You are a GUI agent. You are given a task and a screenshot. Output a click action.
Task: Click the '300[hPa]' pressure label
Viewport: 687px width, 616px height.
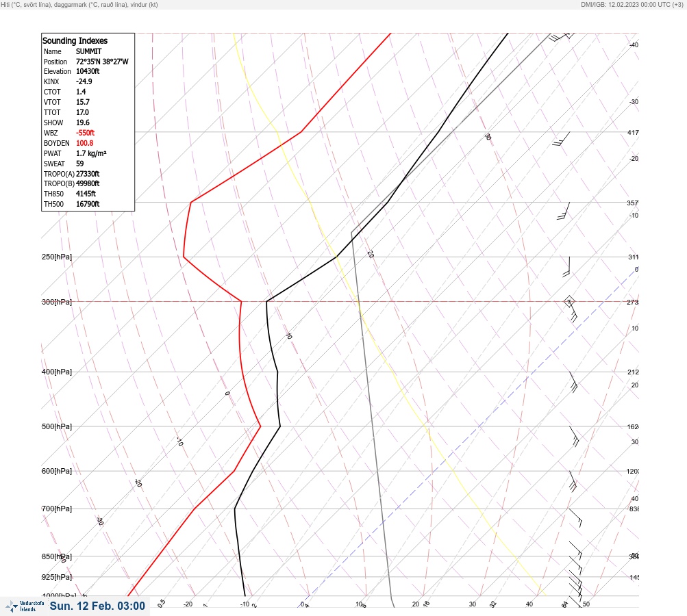[x=57, y=302]
